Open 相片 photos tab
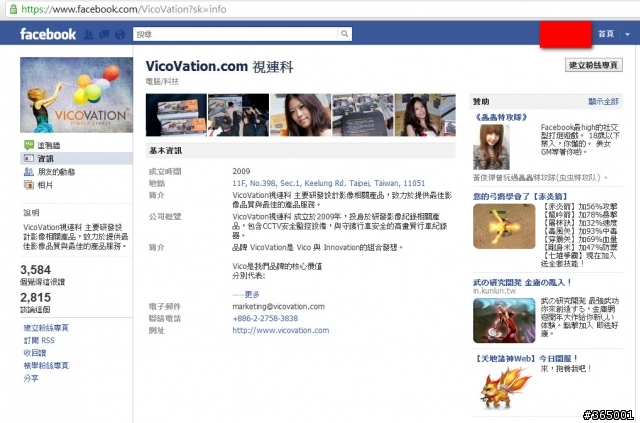Screen dimensions: 640x423 coord(45,185)
